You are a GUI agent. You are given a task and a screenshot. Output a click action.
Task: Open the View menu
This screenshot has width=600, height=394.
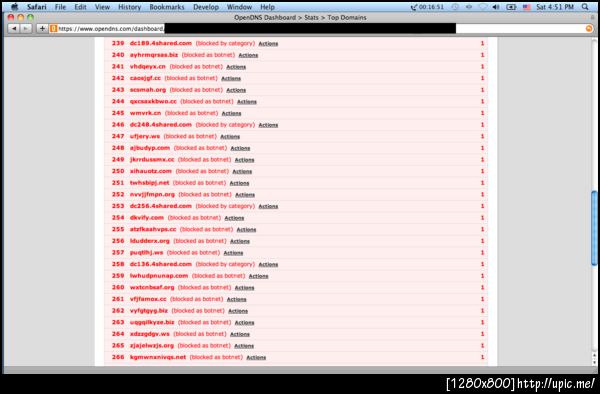click(102, 7)
